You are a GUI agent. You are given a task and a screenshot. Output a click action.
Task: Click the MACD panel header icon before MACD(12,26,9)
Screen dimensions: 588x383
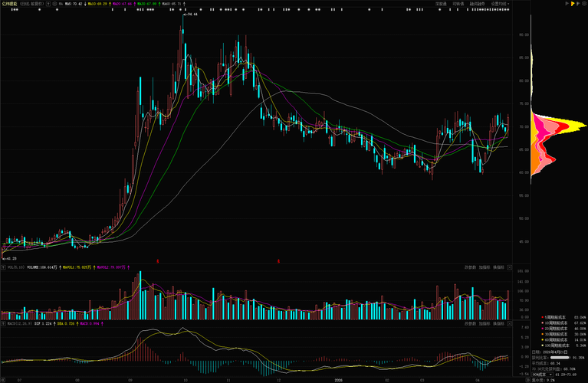(3, 323)
